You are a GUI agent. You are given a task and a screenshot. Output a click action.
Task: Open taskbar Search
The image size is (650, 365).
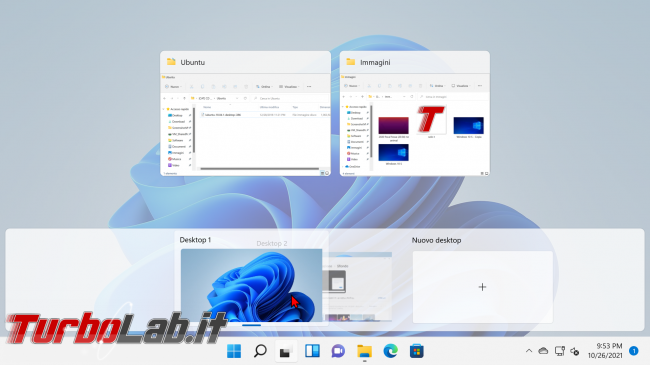click(260, 351)
